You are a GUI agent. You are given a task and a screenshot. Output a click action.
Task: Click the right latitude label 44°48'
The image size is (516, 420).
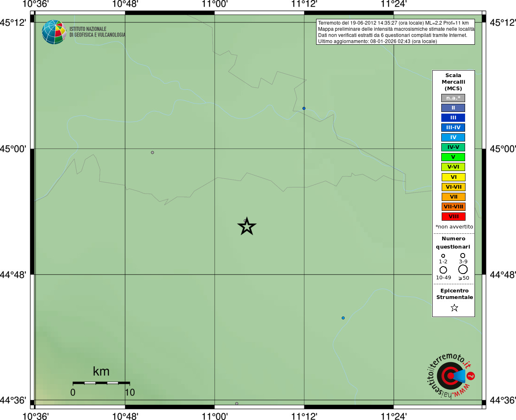pos(503,274)
